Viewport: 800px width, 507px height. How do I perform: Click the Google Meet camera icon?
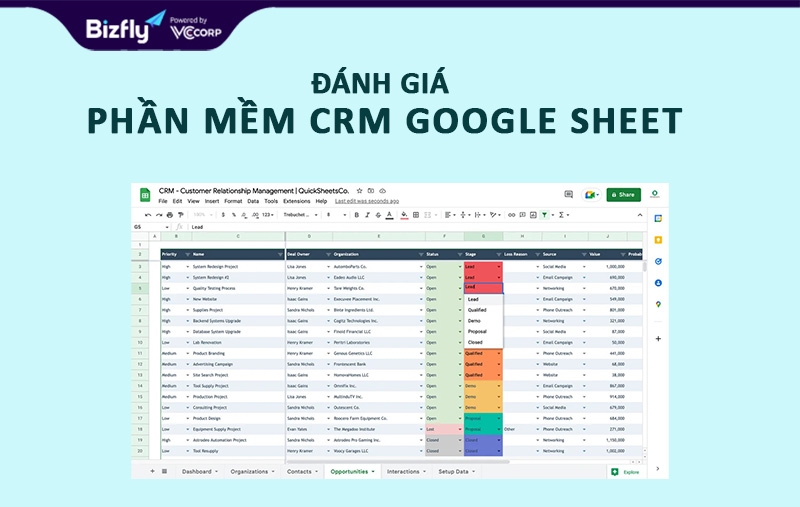(x=589, y=195)
